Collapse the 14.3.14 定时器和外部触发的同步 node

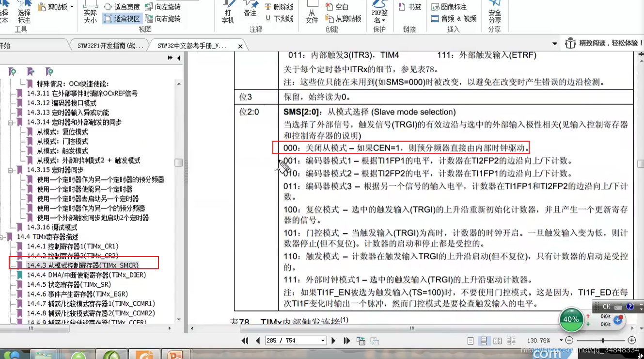coord(10,123)
